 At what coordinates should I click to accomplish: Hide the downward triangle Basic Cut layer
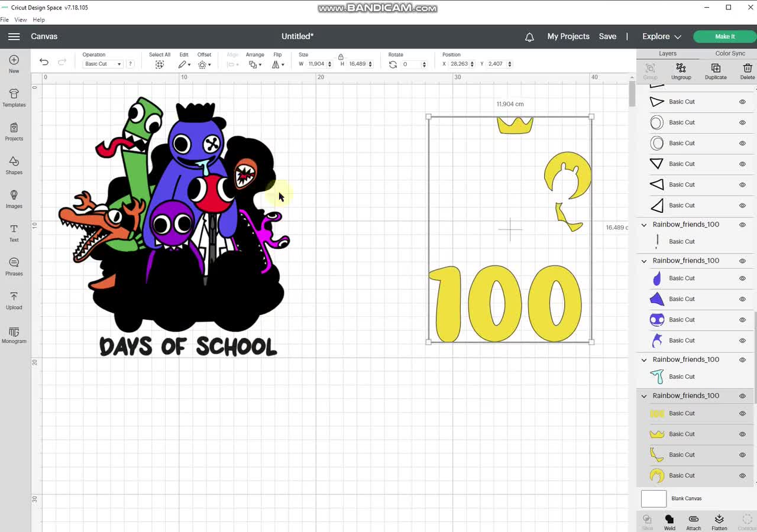[742, 164]
